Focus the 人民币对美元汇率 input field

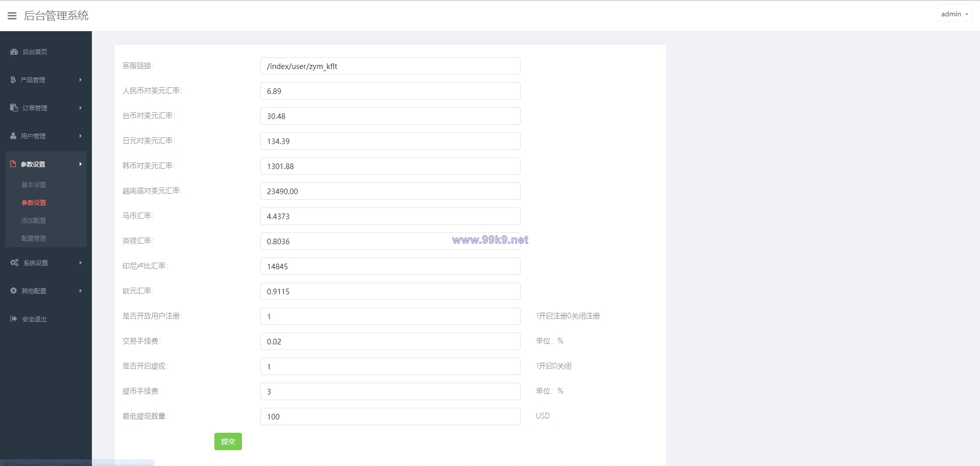(x=390, y=91)
